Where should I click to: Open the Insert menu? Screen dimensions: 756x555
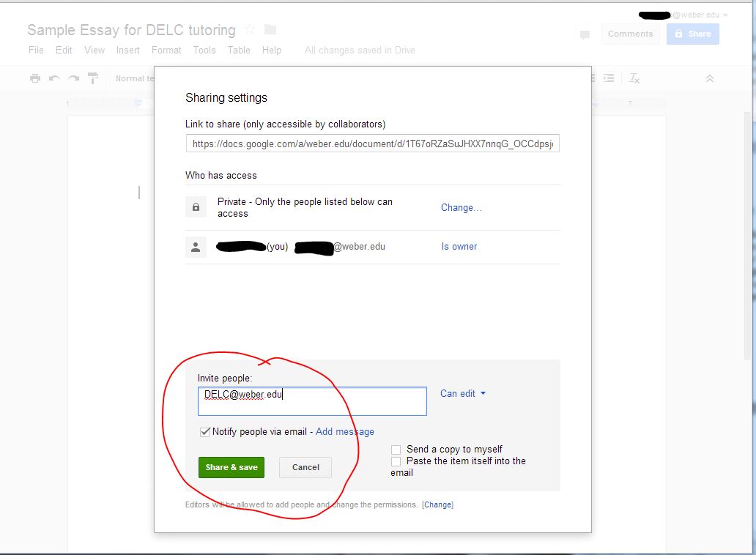point(127,50)
